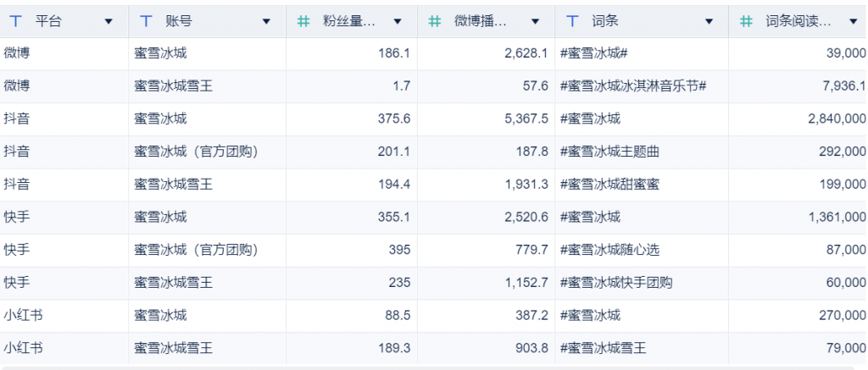The image size is (868, 370).
Task: Select the value 903.8
Action: 531,348
